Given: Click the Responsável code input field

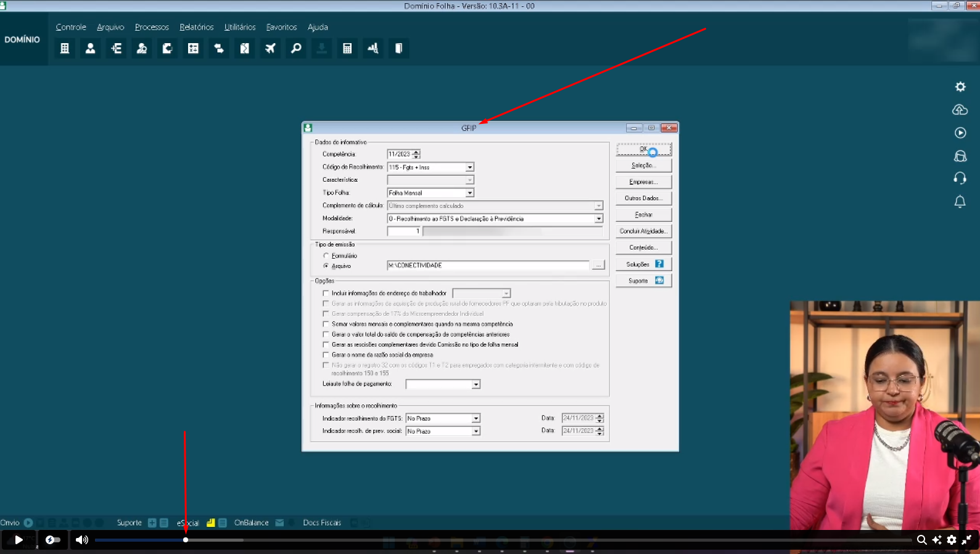Looking at the screenshot, I should pyautogui.click(x=404, y=231).
